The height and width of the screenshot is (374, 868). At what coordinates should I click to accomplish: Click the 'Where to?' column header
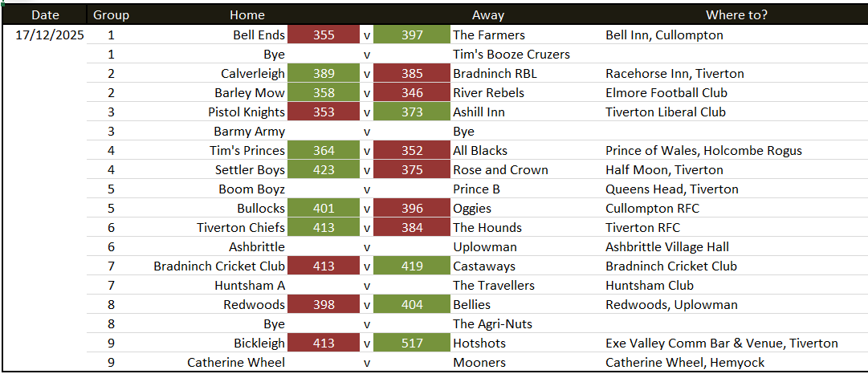tap(736, 15)
